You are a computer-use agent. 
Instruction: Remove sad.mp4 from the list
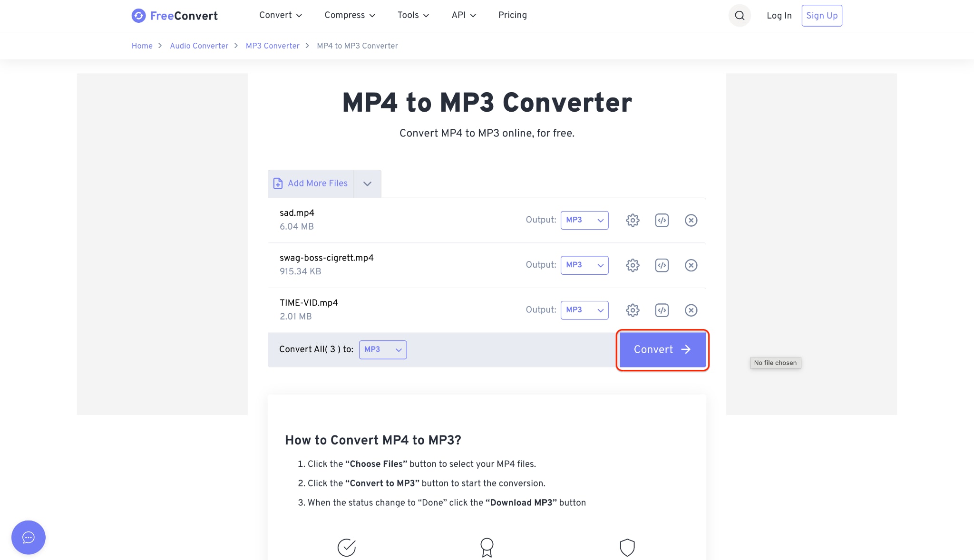(x=691, y=220)
